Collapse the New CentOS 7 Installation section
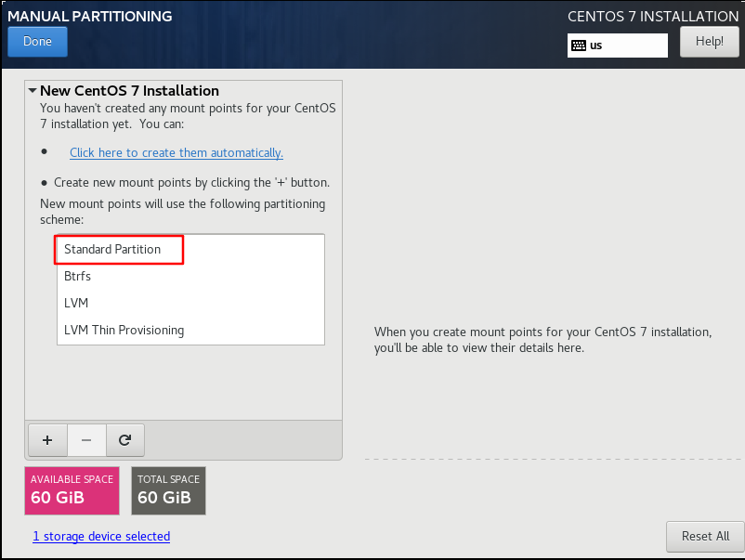This screenshot has height=560, width=745. tap(33, 90)
